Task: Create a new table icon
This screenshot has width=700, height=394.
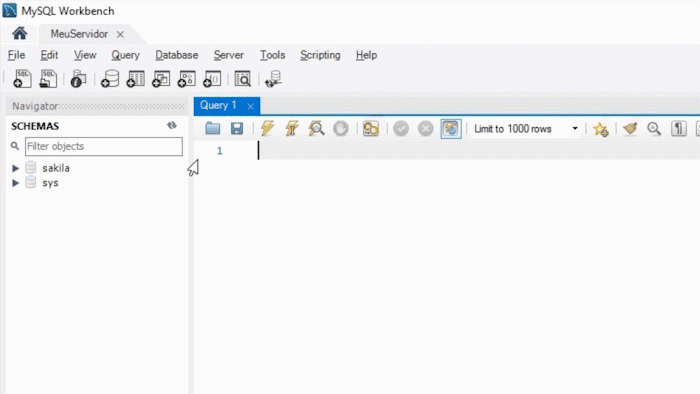Action: (x=135, y=79)
